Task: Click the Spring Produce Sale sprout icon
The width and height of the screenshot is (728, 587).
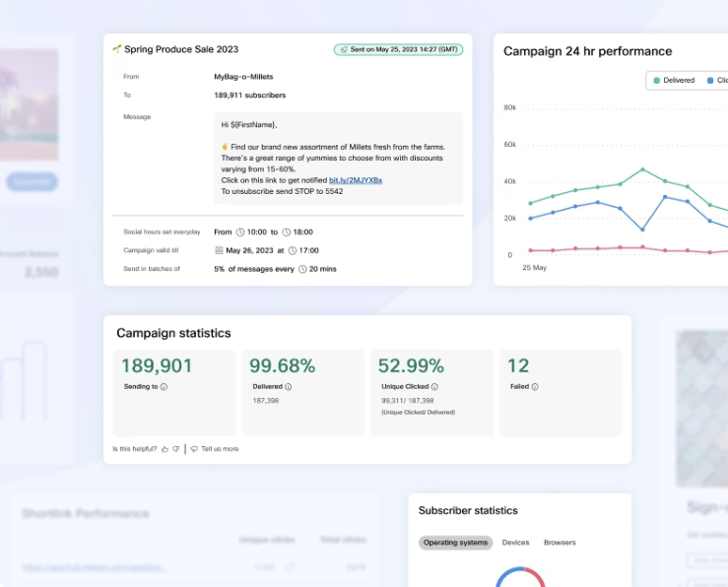Action: point(117,49)
